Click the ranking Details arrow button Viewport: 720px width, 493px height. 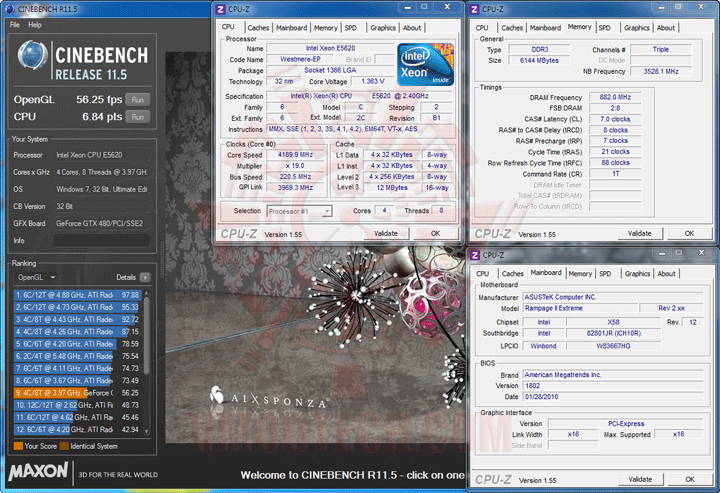click(145, 277)
